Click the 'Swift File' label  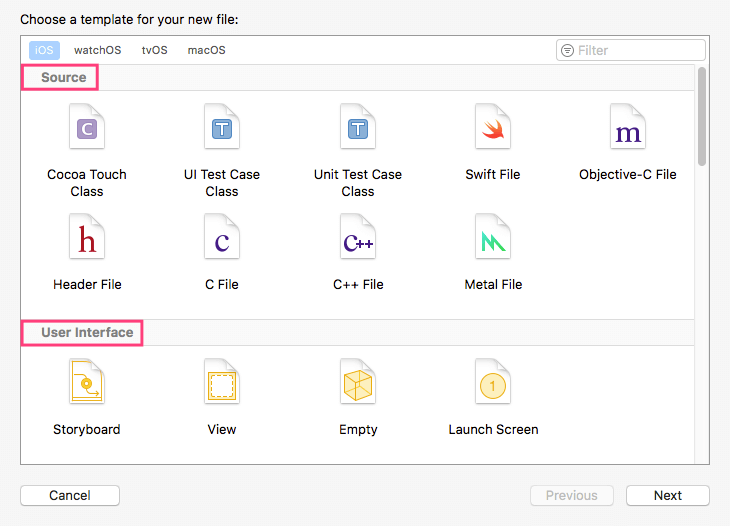493,175
